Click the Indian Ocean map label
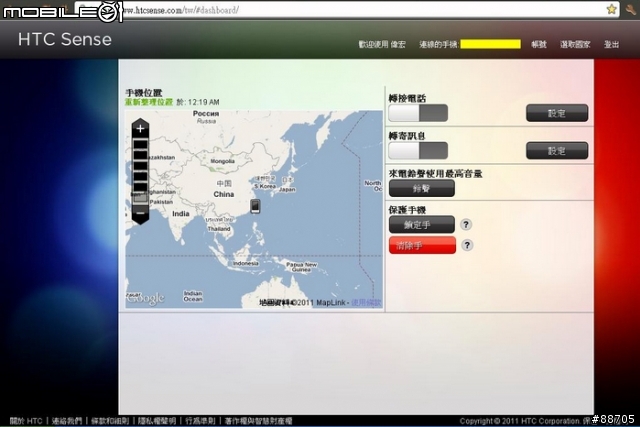The height and width of the screenshot is (427, 640). [193, 296]
